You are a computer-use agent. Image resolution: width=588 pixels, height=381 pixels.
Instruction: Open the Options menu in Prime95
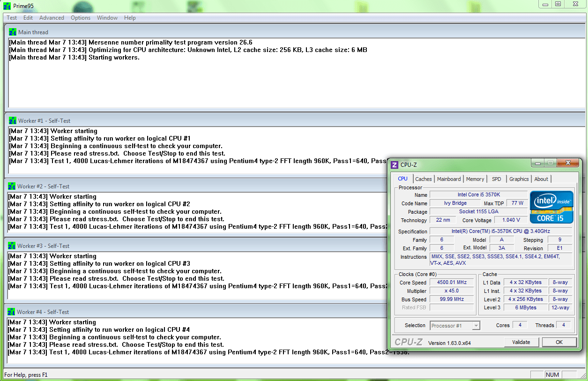pos(81,18)
